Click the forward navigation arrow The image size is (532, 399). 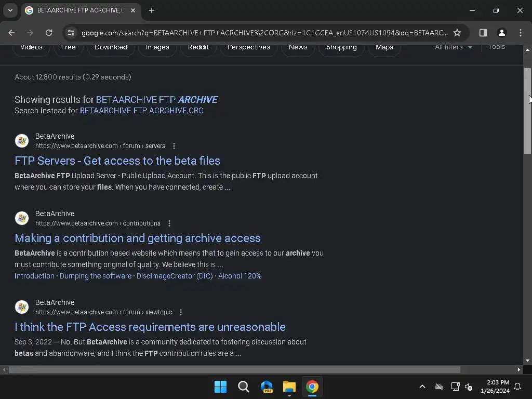(30, 33)
